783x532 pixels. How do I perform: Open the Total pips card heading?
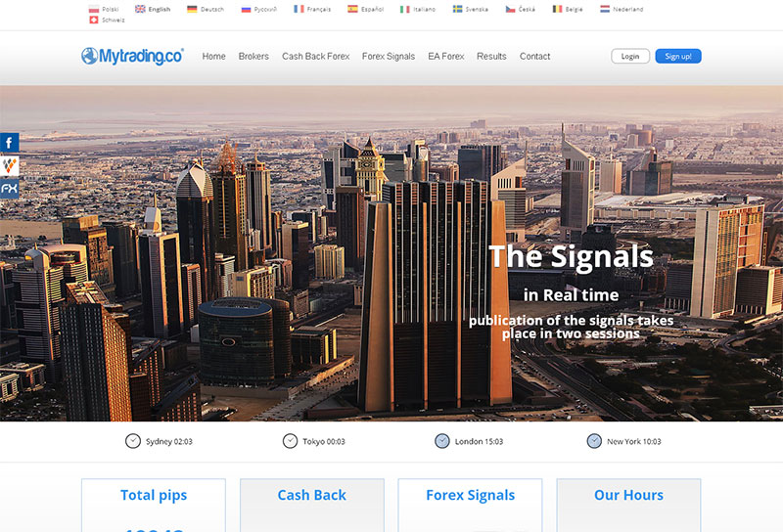[x=154, y=495]
